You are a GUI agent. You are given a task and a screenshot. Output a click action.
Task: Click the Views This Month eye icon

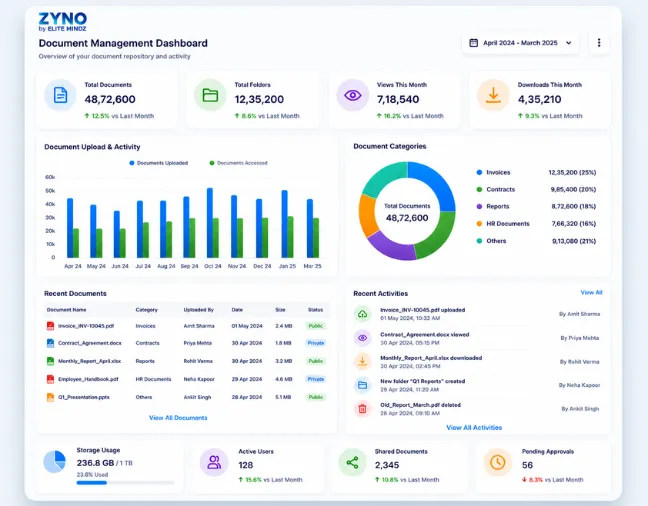[x=353, y=95]
